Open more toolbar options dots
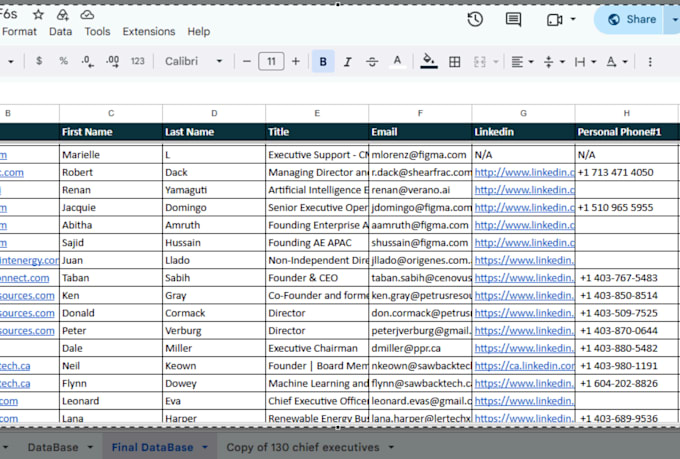The width and height of the screenshot is (680, 459). pos(650,62)
